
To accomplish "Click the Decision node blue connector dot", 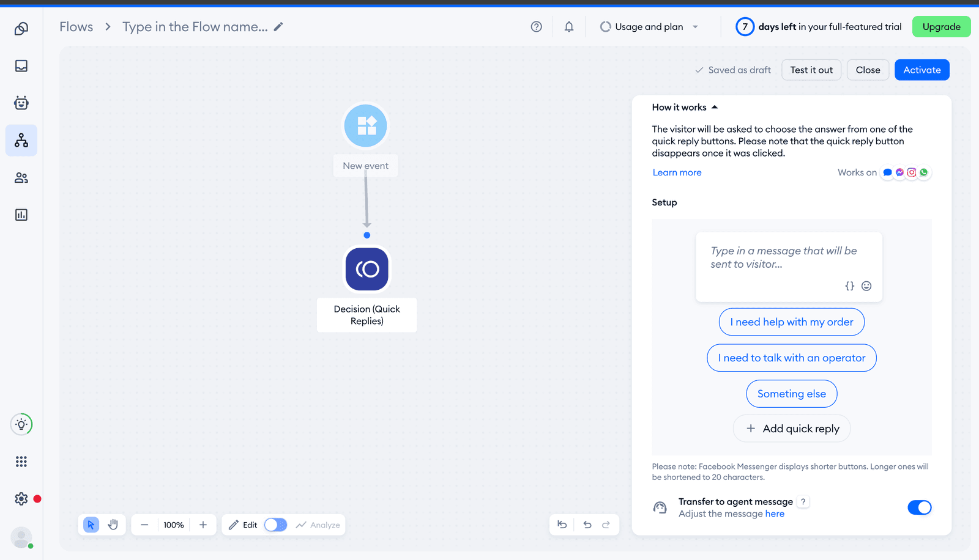I will pyautogui.click(x=367, y=235).
